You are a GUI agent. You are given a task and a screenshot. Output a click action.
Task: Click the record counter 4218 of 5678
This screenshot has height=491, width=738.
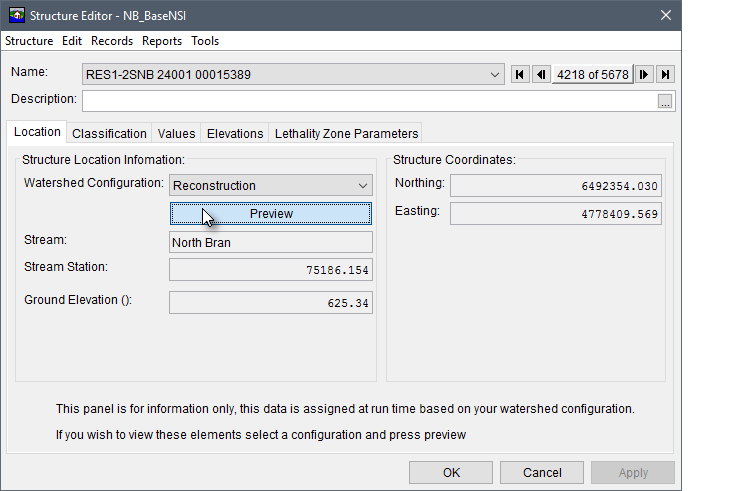coord(593,74)
